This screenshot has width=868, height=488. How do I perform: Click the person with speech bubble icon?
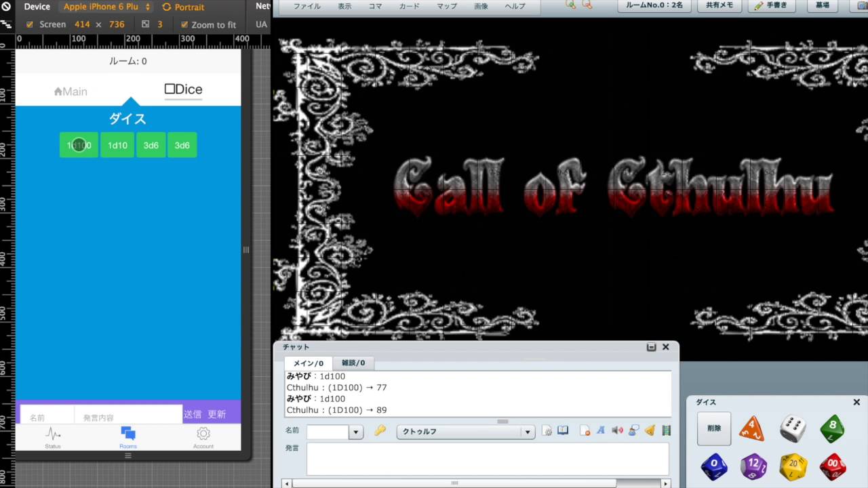pos(633,430)
